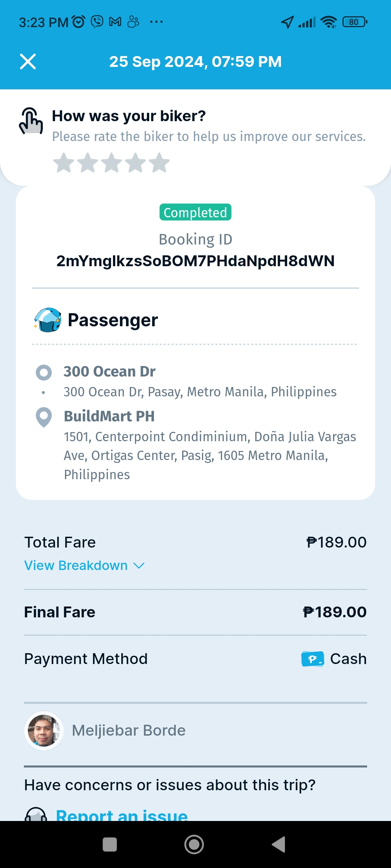Tap the booking ID text
391x868 pixels.
point(195,261)
